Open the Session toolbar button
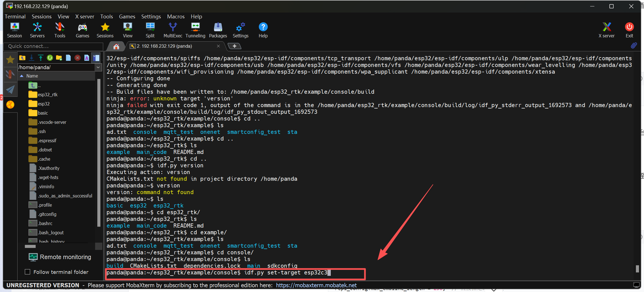 15,30
